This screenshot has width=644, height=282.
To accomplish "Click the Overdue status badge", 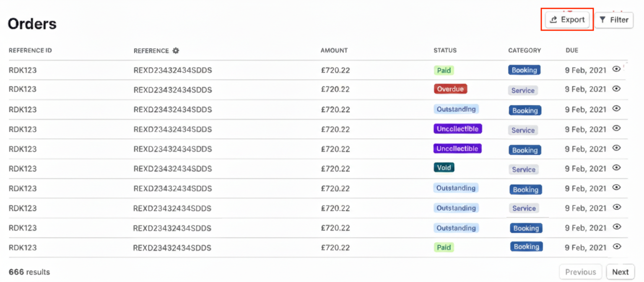I will tap(450, 89).
